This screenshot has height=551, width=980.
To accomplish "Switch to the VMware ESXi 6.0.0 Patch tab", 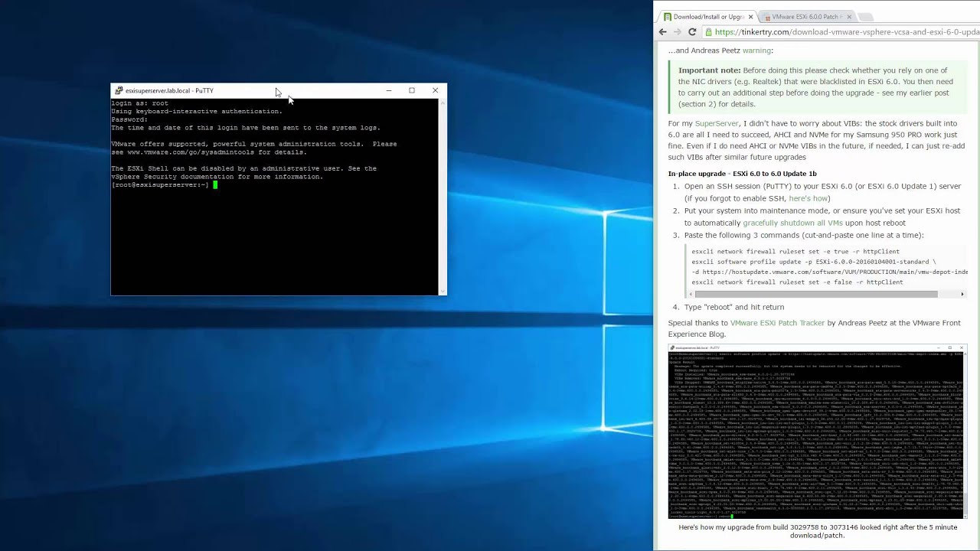I will [807, 17].
